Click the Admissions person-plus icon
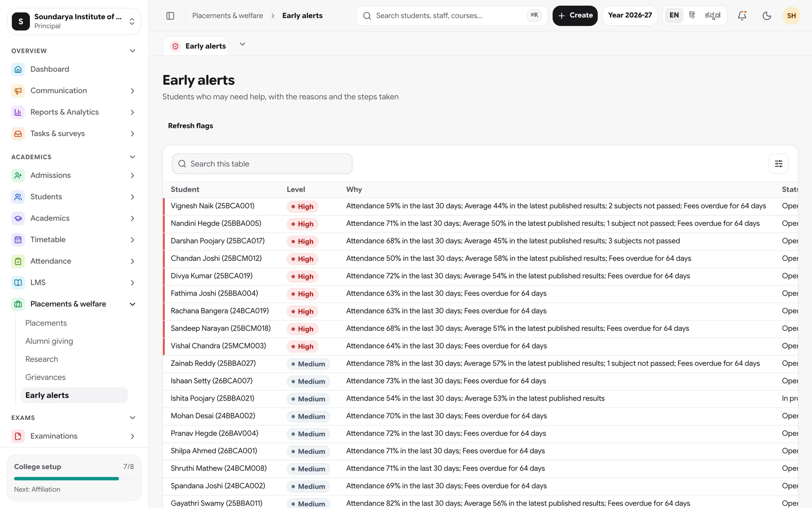812x508 pixels. 18,175
